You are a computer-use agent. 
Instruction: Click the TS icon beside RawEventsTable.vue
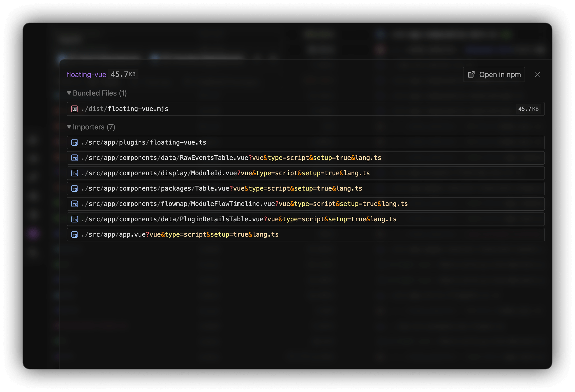click(x=74, y=158)
